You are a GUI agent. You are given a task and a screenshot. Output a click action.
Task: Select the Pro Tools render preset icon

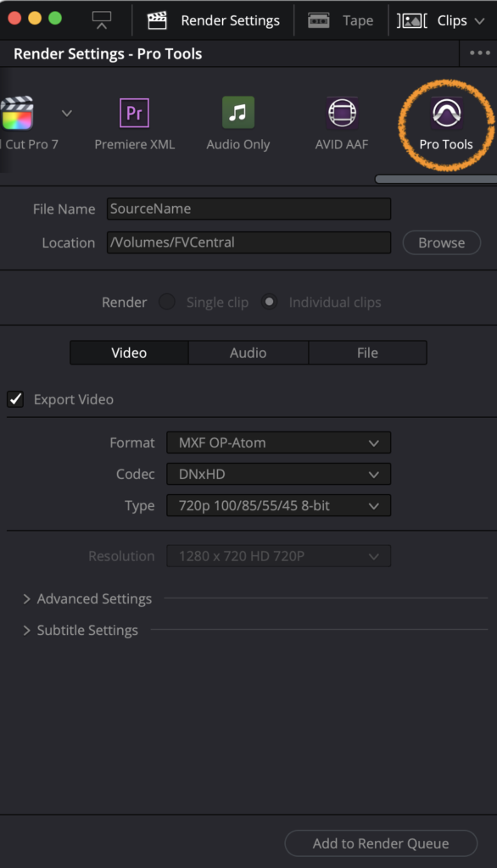[x=447, y=113]
